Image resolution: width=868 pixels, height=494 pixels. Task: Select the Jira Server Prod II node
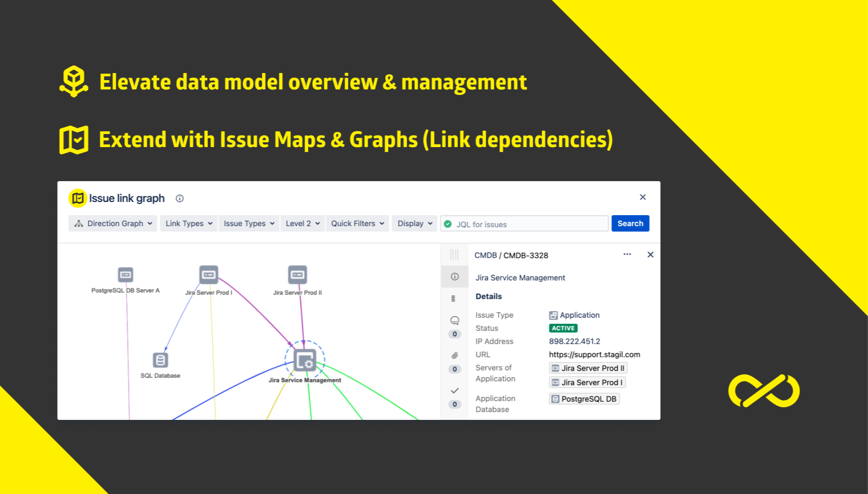[297, 274]
